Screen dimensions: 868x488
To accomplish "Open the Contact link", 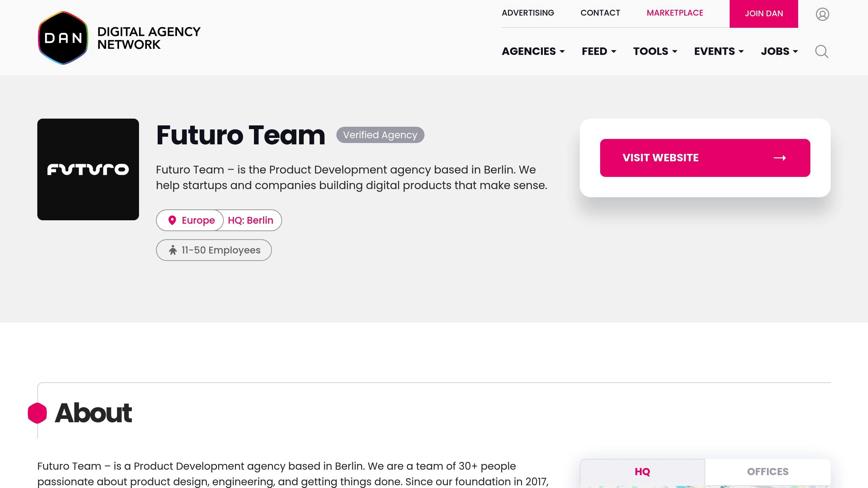I will 600,13.
